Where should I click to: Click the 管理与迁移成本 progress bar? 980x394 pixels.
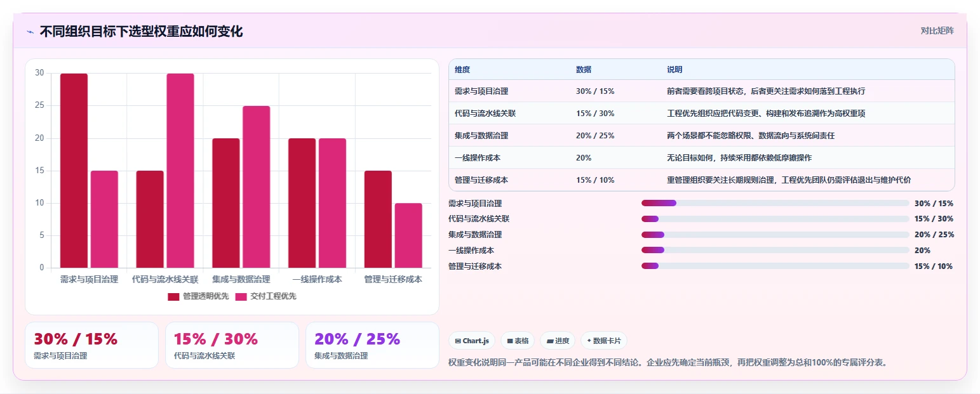pos(775,266)
